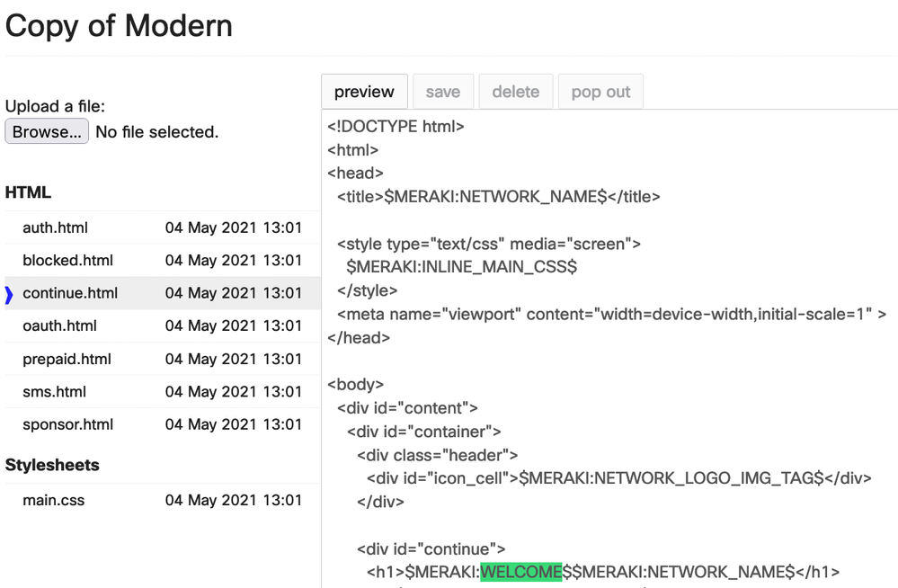Switch to the preview tab
This screenshot has height=588, width=898.
364,92
